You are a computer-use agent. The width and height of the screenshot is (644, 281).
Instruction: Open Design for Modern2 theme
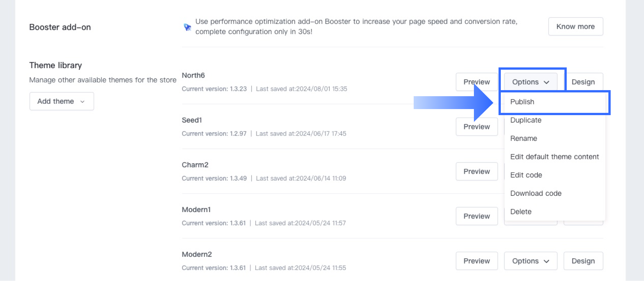click(583, 261)
